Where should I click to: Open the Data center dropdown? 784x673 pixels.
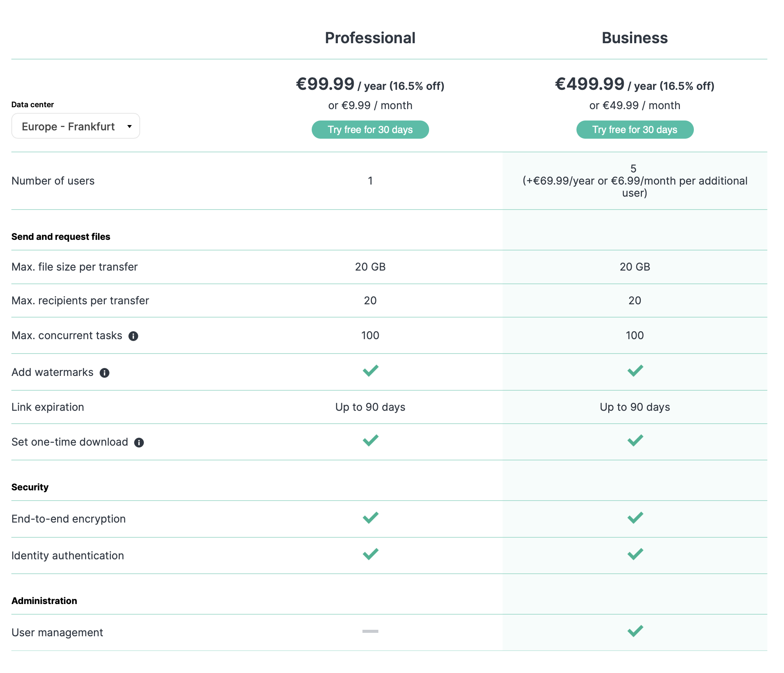pos(76,126)
